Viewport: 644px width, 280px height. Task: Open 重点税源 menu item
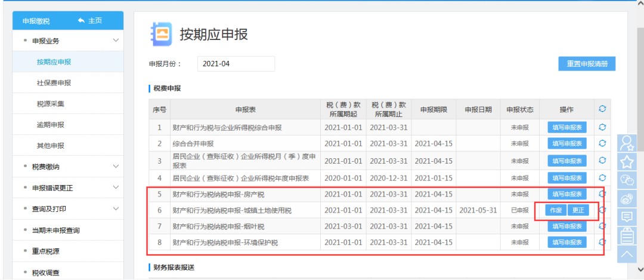click(x=68, y=251)
